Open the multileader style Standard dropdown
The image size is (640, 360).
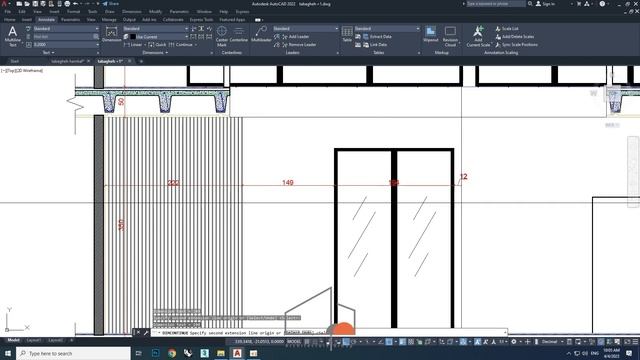[x=305, y=29]
